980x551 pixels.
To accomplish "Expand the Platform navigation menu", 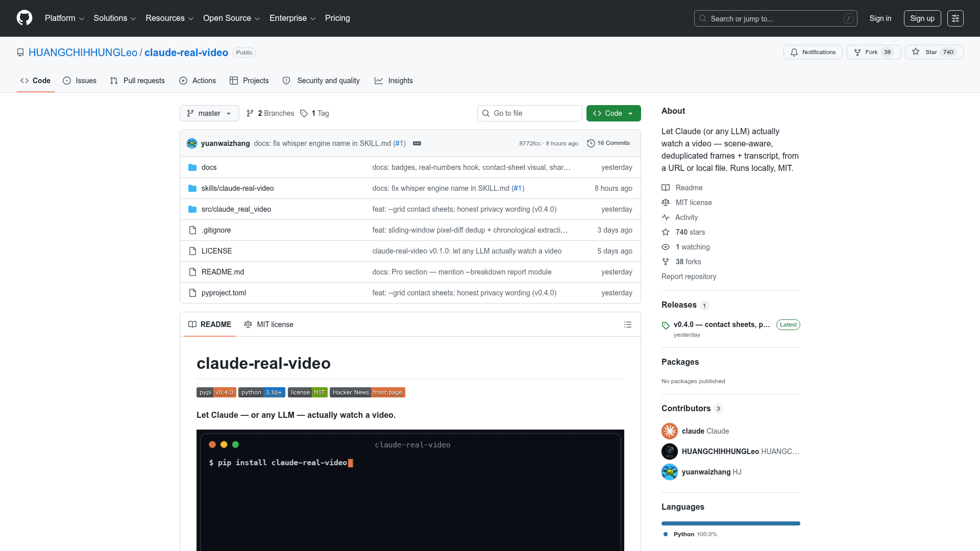I will (64, 18).
